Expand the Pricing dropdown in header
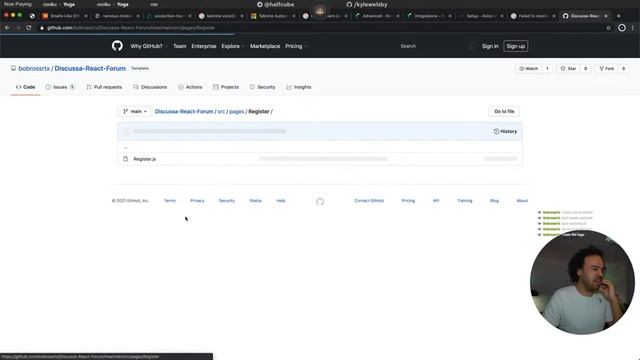The height and width of the screenshot is (360, 640). (x=296, y=46)
